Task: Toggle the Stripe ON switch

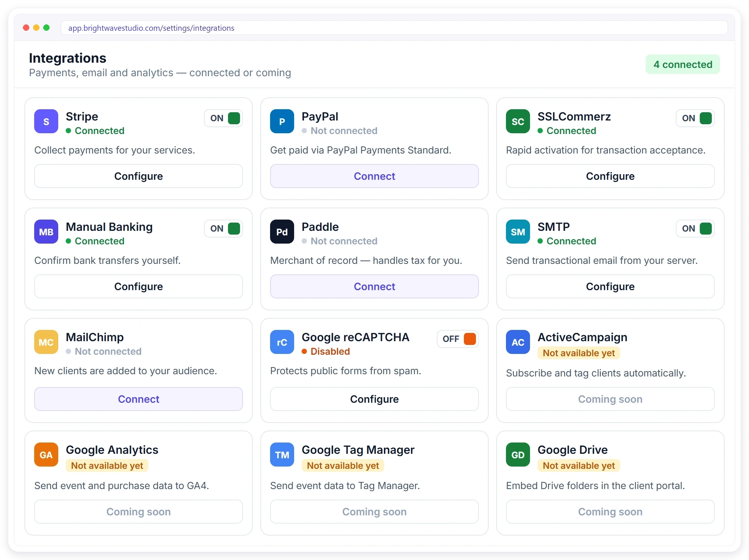Action: tap(224, 118)
